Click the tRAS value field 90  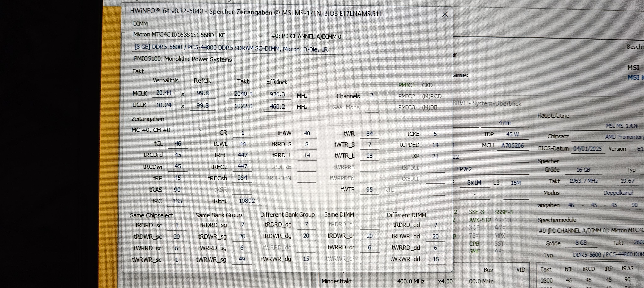click(x=177, y=190)
